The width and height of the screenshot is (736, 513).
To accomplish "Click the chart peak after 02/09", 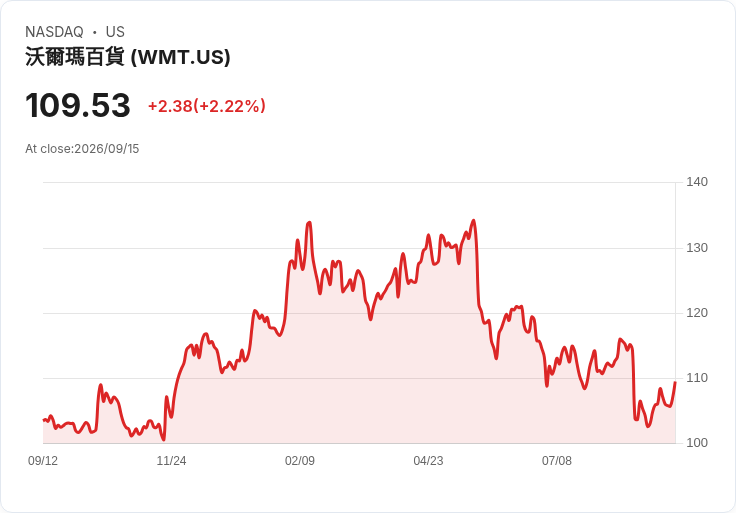I will 309,222.
